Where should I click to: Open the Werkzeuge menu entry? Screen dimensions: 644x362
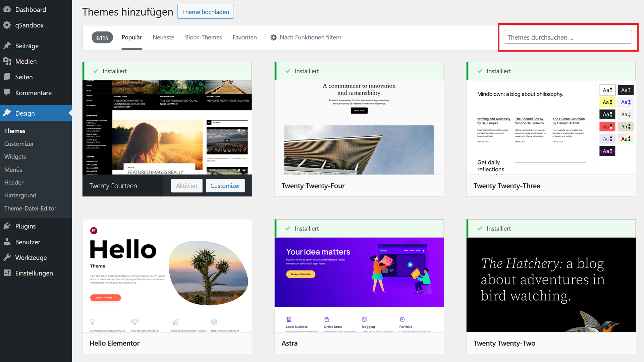[x=36, y=257]
